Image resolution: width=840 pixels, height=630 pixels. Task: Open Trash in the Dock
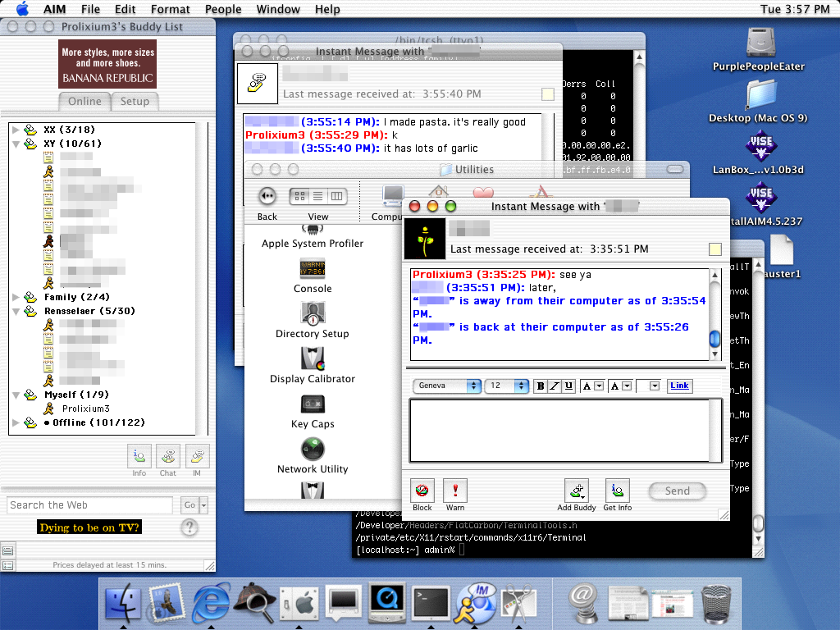pyautogui.click(x=716, y=605)
